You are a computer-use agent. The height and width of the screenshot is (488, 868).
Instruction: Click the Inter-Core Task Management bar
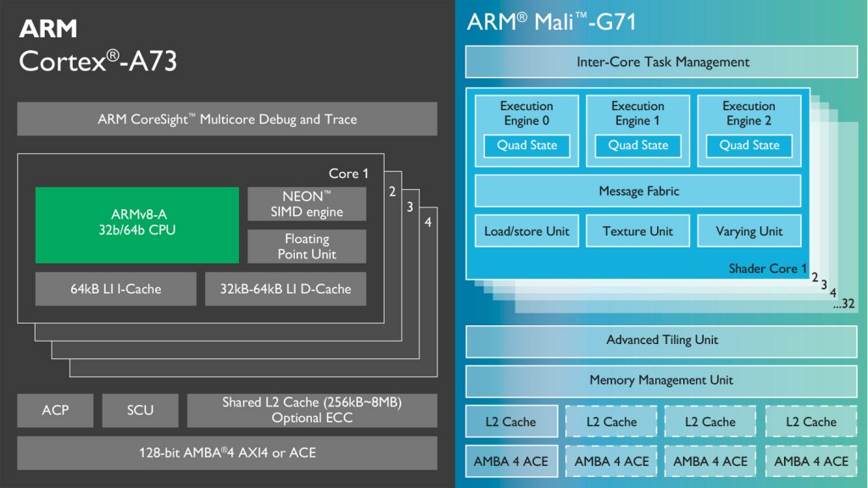(661, 61)
